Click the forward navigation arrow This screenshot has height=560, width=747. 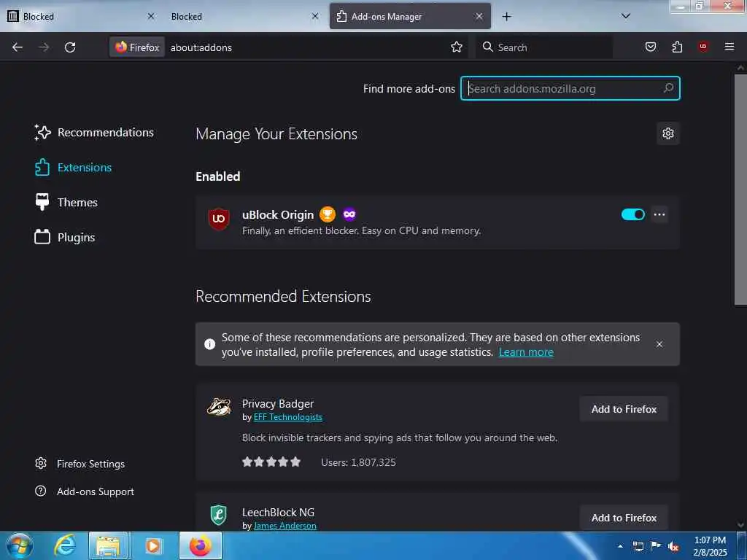coord(44,47)
